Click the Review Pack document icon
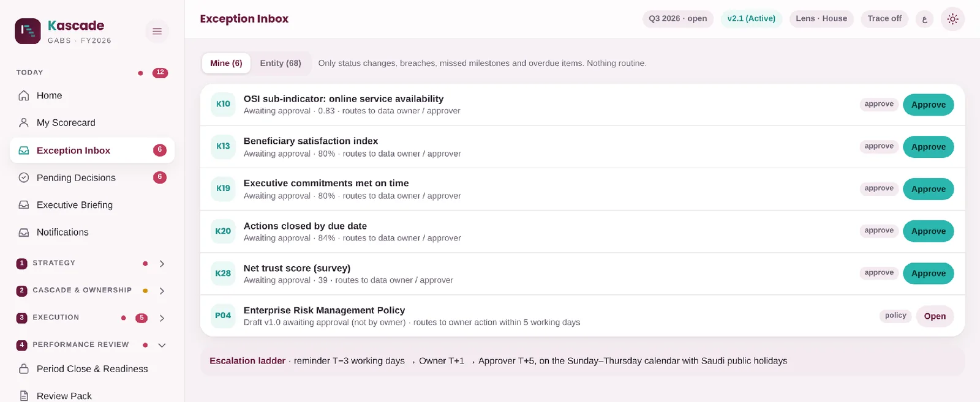Viewport: 980px width, 402px height. tap(24, 396)
